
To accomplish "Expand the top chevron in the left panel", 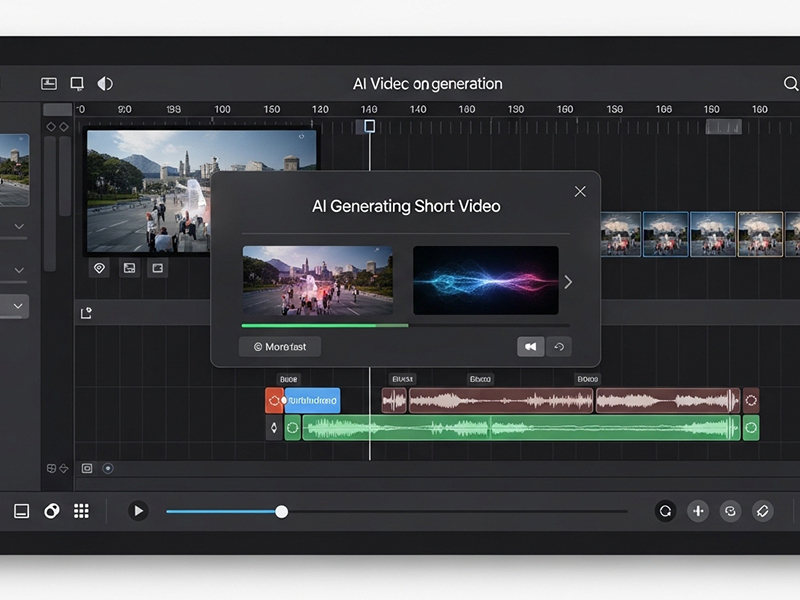I will click(19, 227).
